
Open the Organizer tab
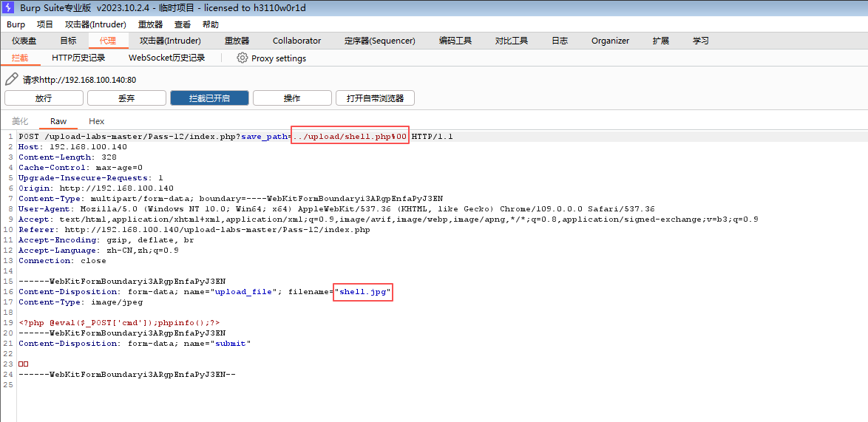610,41
